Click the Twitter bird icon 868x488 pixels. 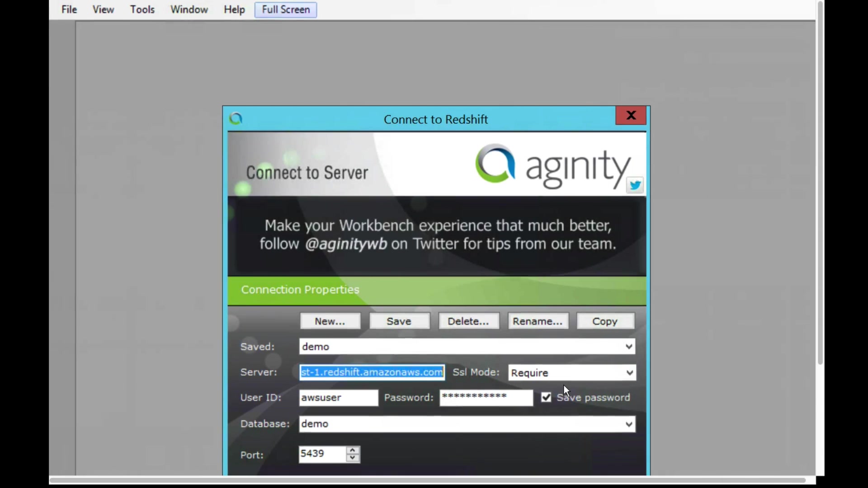click(x=635, y=185)
